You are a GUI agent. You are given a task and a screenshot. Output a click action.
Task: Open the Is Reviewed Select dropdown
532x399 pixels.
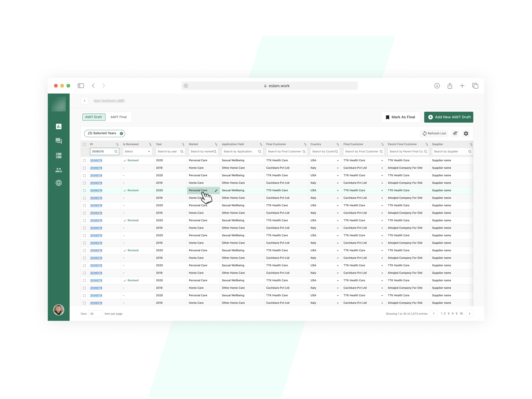pyautogui.click(x=137, y=151)
